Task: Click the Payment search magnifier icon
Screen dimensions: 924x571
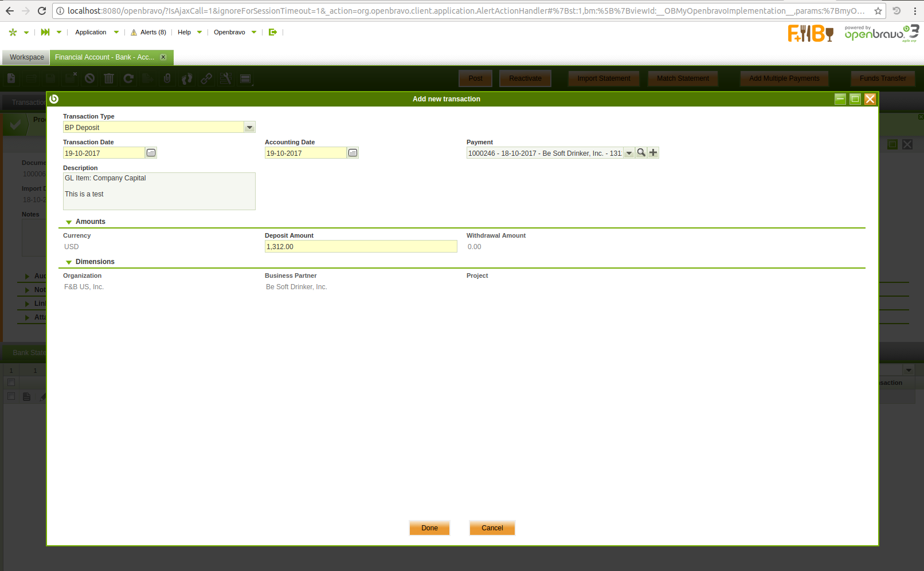Action: (641, 153)
